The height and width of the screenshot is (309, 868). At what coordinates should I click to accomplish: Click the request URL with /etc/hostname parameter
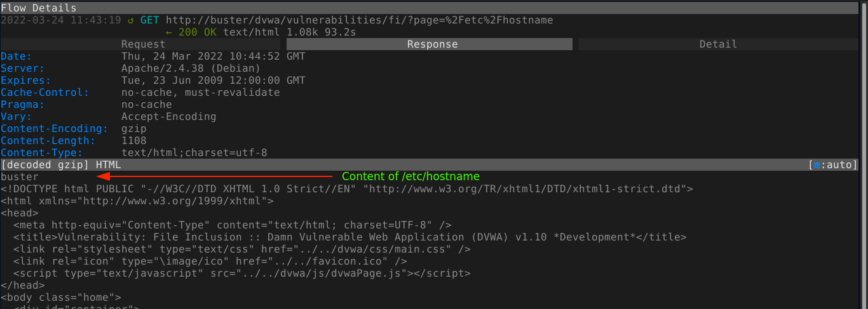point(359,20)
